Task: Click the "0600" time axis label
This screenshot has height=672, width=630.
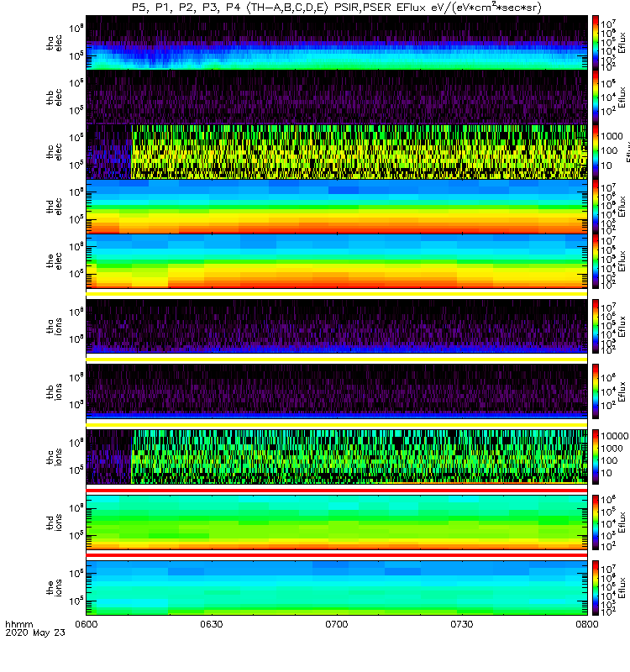Action: point(87,624)
